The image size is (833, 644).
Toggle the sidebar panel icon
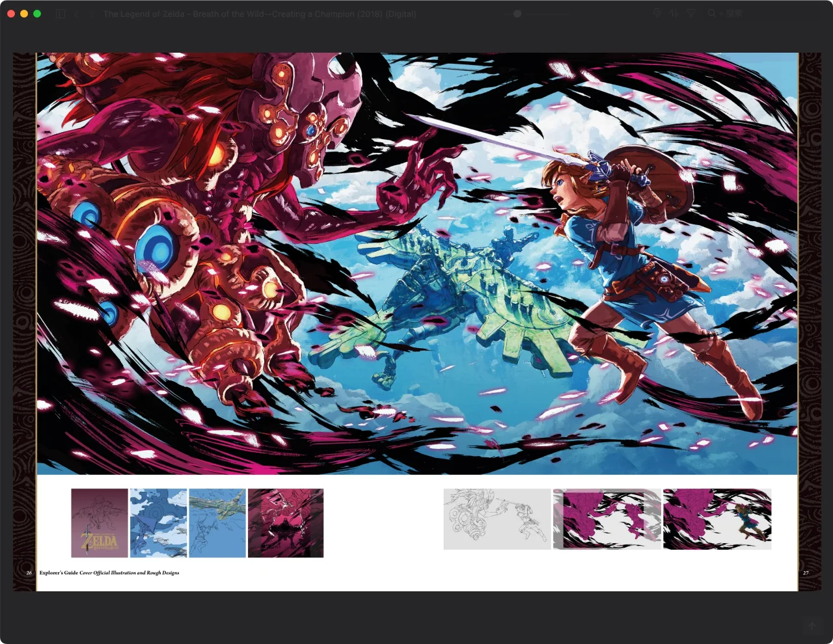(x=61, y=14)
